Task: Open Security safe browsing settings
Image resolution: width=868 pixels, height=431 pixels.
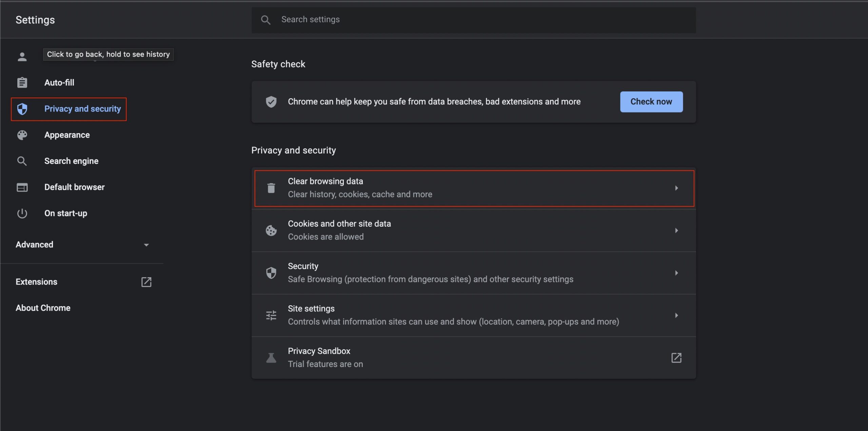Action: coord(474,273)
